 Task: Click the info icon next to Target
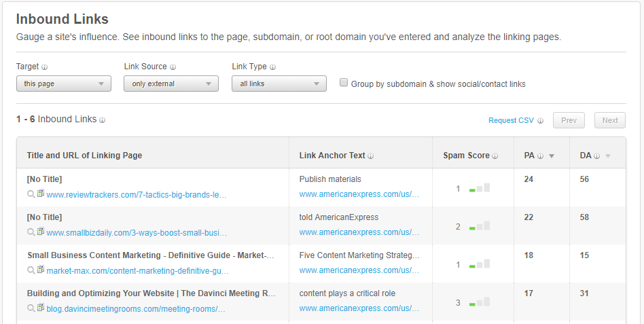click(45, 67)
